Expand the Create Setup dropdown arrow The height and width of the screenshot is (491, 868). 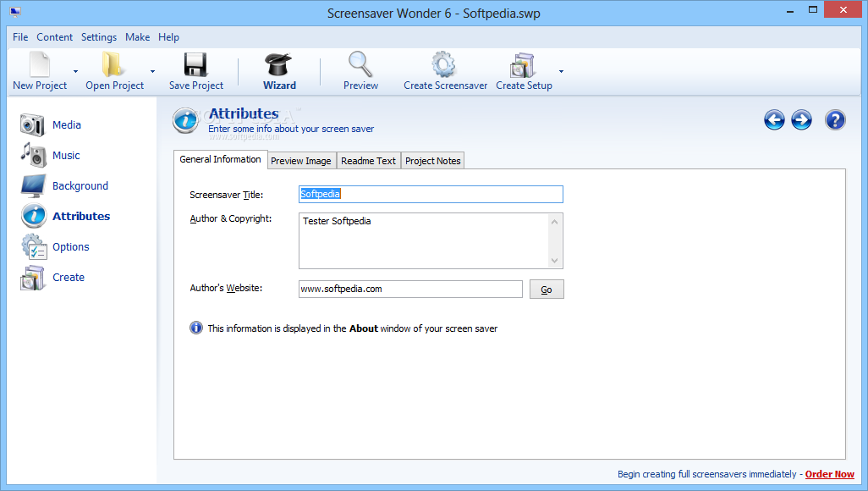(x=561, y=71)
